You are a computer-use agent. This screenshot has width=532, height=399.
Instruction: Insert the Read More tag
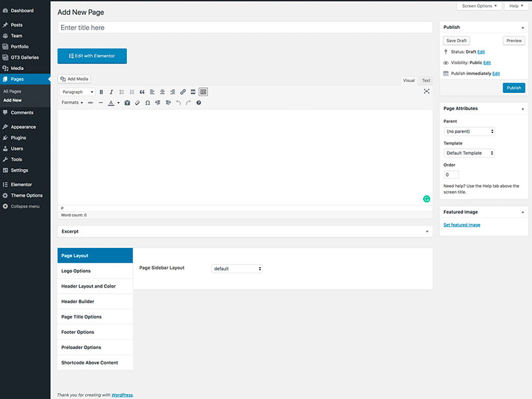pos(193,92)
